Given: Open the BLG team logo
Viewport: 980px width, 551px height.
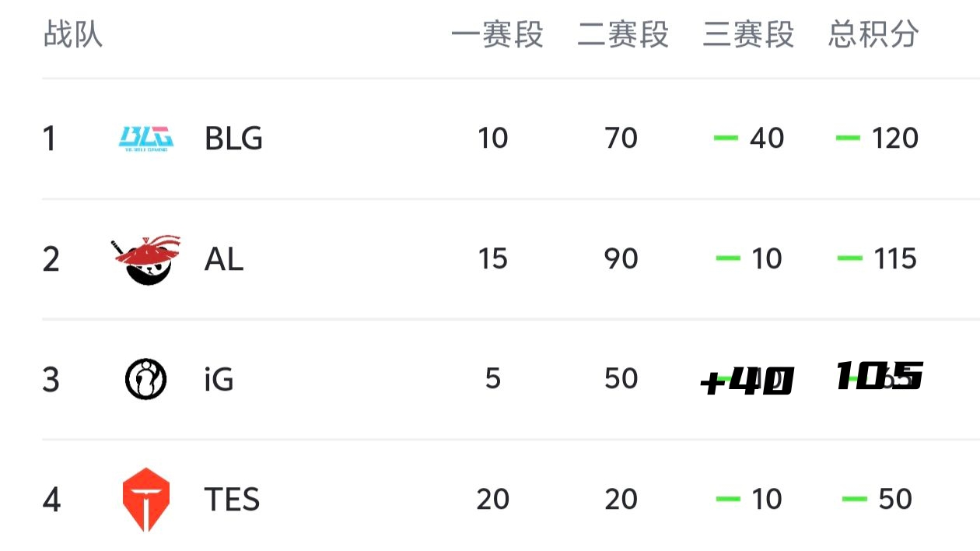Looking at the screenshot, I should (x=146, y=139).
